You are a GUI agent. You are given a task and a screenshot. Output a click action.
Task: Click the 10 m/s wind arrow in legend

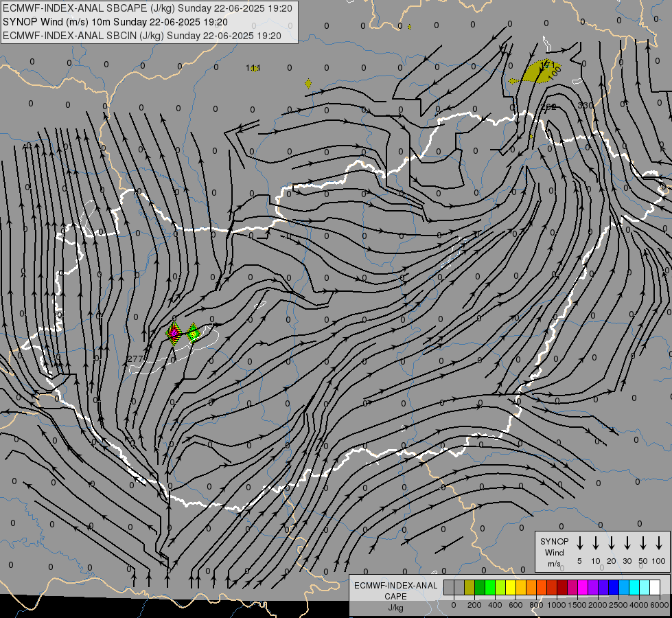click(x=595, y=543)
